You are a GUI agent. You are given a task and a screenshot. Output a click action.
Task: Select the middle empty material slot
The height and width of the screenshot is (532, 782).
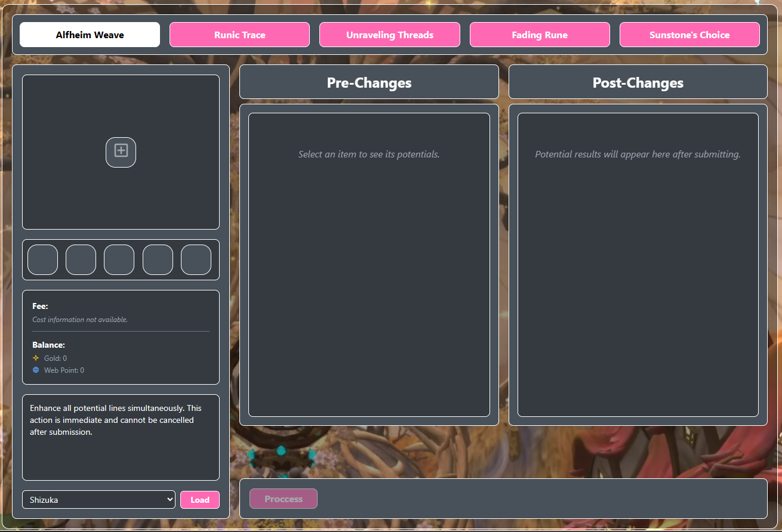(119, 260)
